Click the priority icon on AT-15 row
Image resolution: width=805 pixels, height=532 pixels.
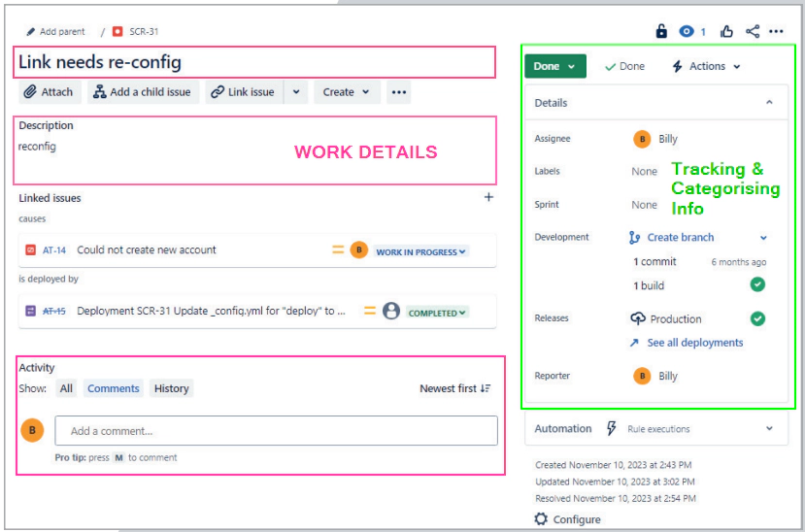pos(370,311)
